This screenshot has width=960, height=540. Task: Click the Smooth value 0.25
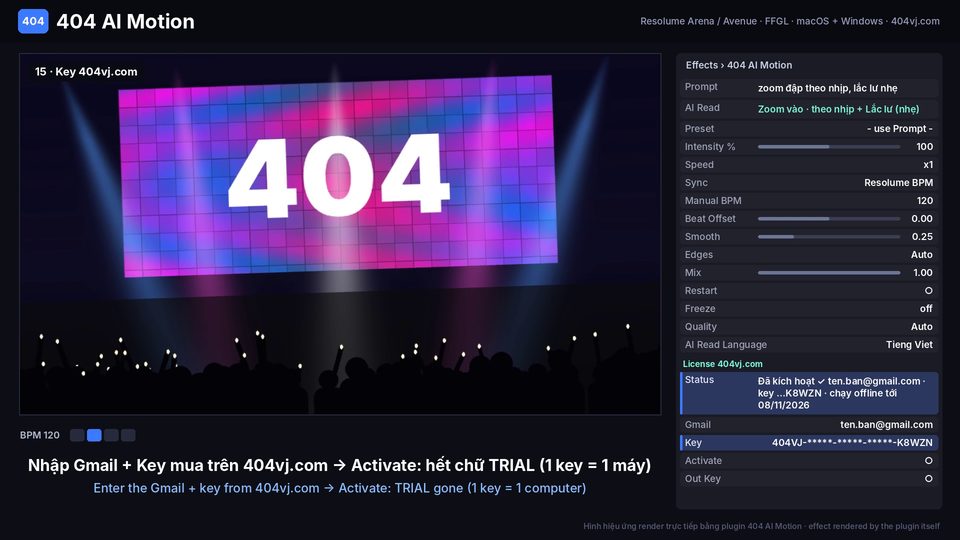coord(922,237)
